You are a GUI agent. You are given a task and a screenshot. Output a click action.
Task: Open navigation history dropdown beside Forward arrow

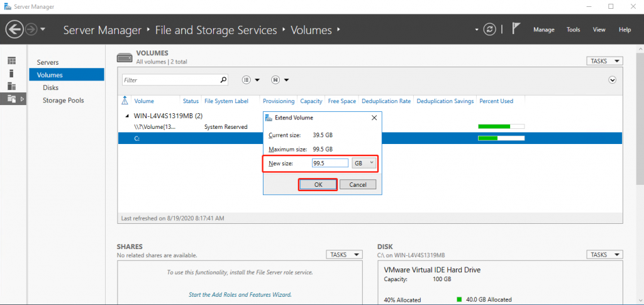tap(43, 30)
